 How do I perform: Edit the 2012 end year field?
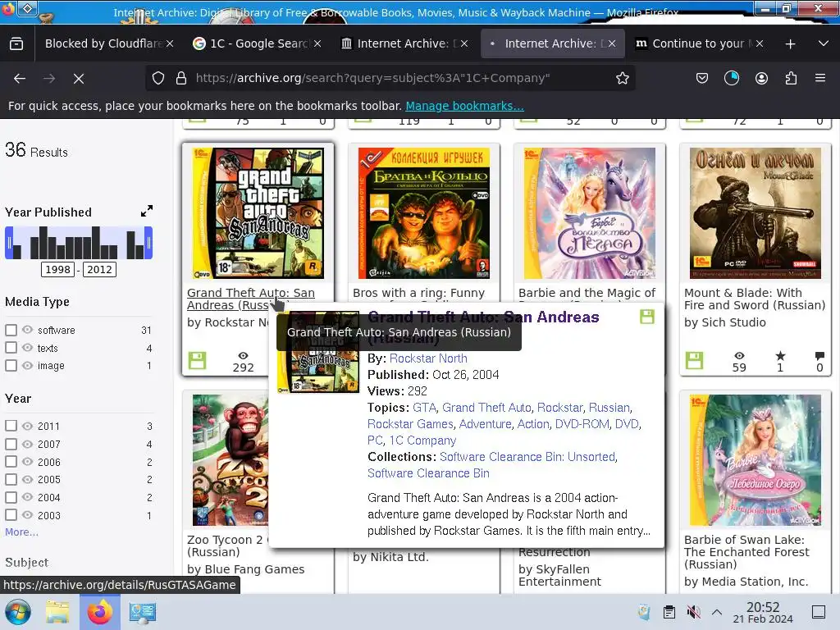coord(99,269)
